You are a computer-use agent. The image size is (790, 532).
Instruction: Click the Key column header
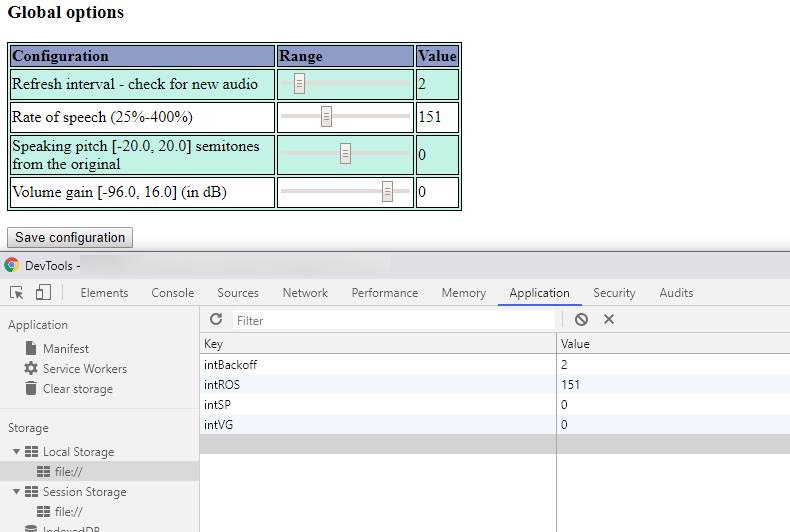tap(378, 344)
